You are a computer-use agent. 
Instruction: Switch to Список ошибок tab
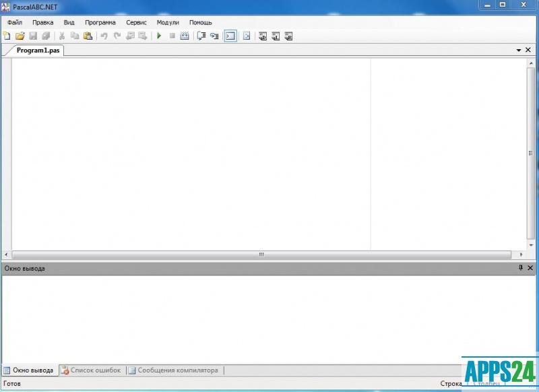[92, 370]
